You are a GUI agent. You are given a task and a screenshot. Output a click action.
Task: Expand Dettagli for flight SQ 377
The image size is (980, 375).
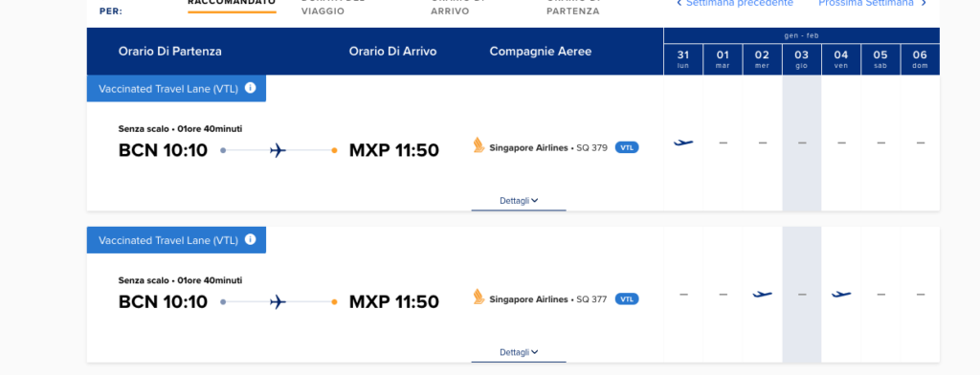point(519,352)
